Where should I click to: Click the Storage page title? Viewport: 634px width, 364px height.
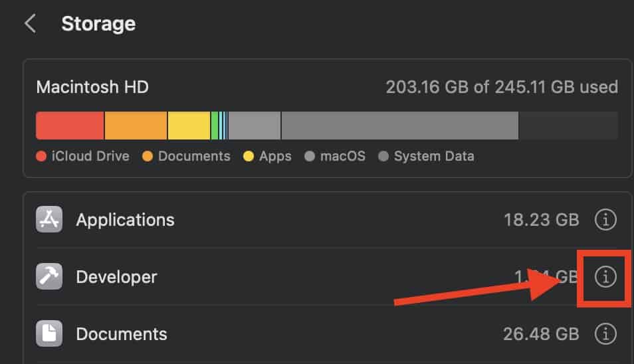[98, 24]
